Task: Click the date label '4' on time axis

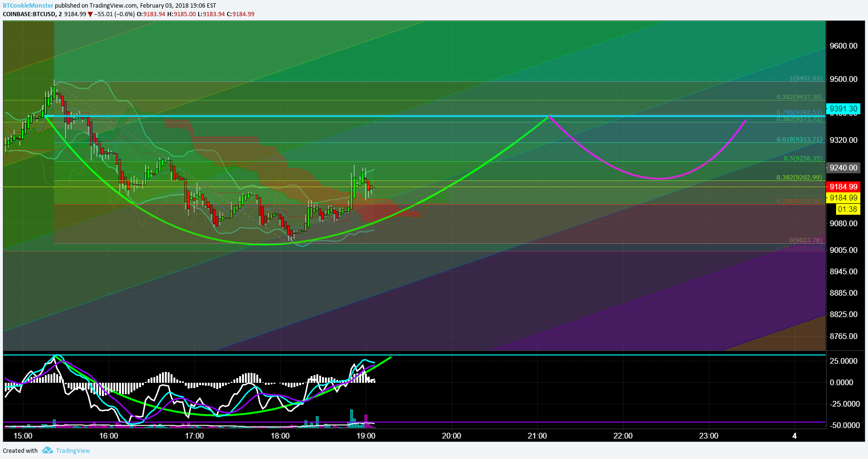Action: coord(794,436)
